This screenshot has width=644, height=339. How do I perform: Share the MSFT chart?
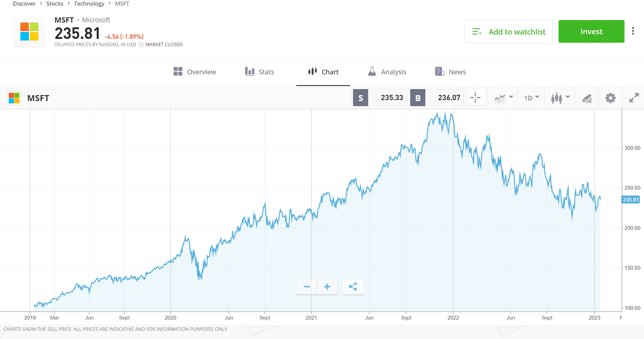click(x=353, y=287)
